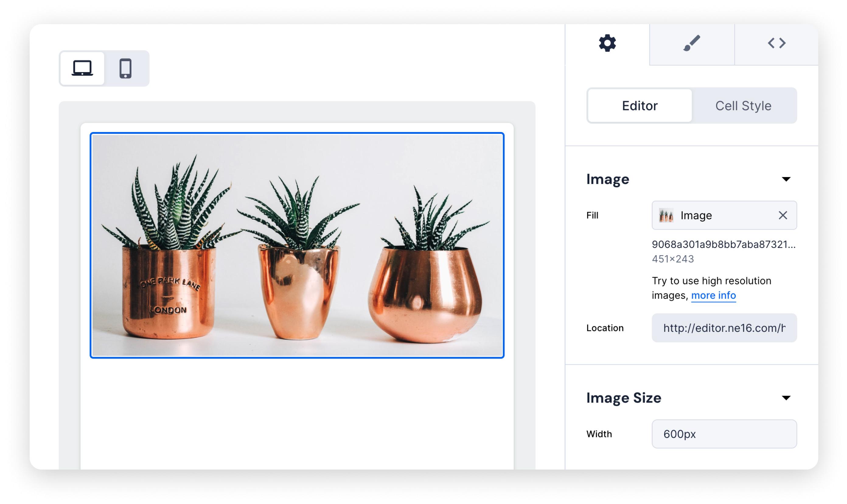Open the Fill Image field
This screenshot has height=504, width=847.
(724, 215)
